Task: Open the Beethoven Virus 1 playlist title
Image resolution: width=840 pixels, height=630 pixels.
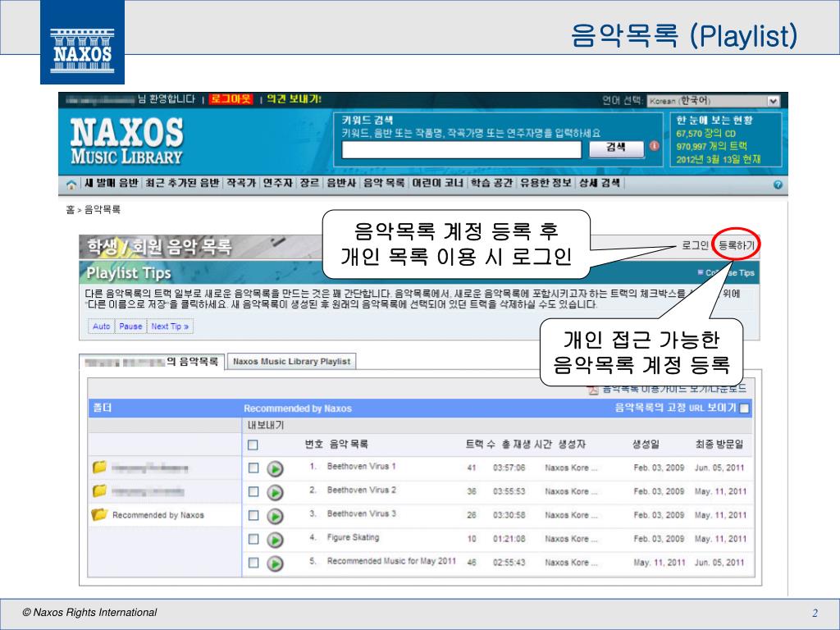Action: pyautogui.click(x=361, y=467)
